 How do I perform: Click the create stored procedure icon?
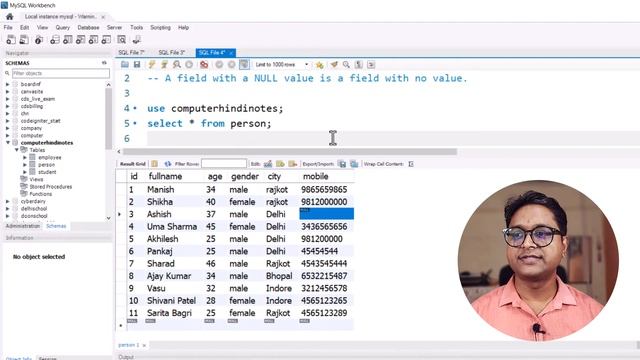coord(94,40)
